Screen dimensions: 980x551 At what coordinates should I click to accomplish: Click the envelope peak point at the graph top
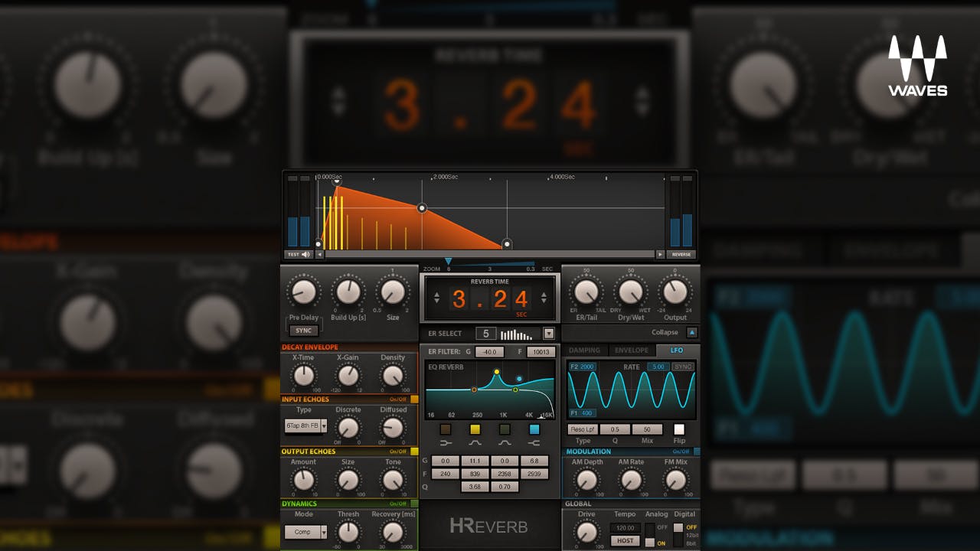[x=336, y=182]
